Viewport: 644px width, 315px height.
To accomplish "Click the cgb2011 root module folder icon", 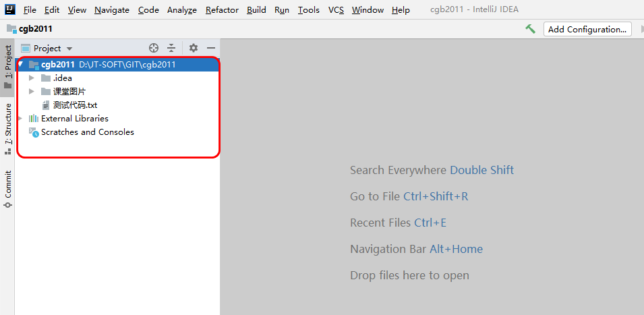I will click(34, 65).
